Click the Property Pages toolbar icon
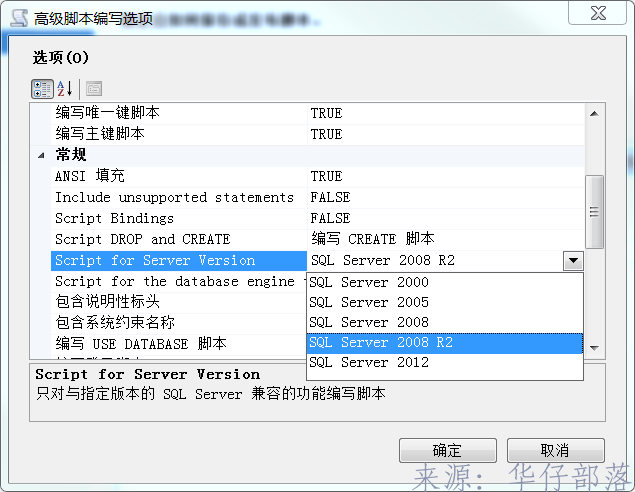635x492 pixels. click(93, 89)
